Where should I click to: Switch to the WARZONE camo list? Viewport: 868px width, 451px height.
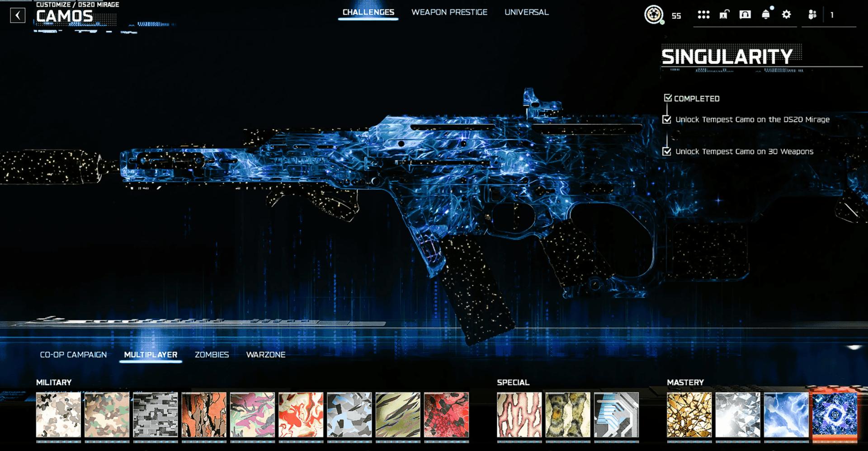(x=266, y=355)
